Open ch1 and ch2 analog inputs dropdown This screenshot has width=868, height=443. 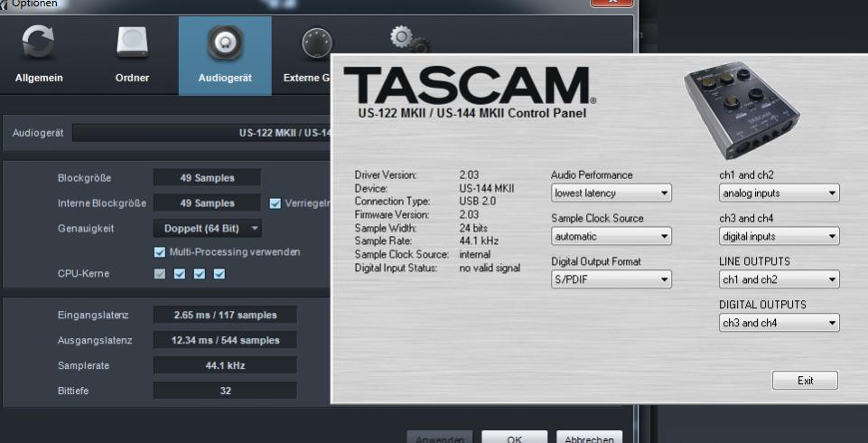[779, 193]
